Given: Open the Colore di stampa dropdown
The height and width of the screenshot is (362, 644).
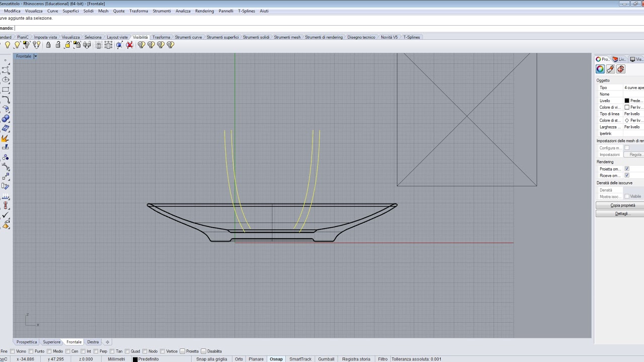Looking at the screenshot, I should click(634, 120).
